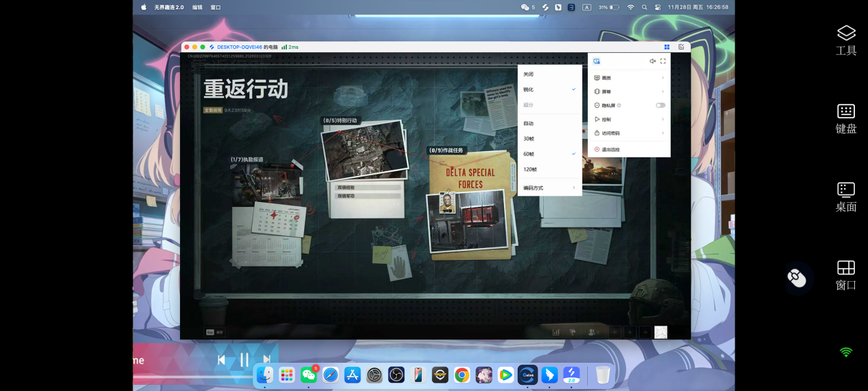The image size is (868, 391).
Task: Open the (0/5)特别行动 mission photo
Action: click(x=364, y=149)
